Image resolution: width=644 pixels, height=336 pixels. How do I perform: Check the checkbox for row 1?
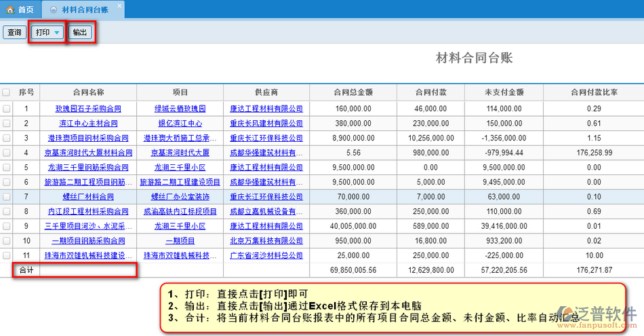pyautogui.click(x=6, y=109)
